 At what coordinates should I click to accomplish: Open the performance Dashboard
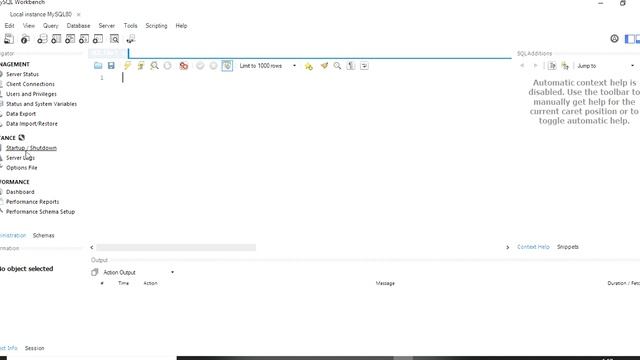20,192
